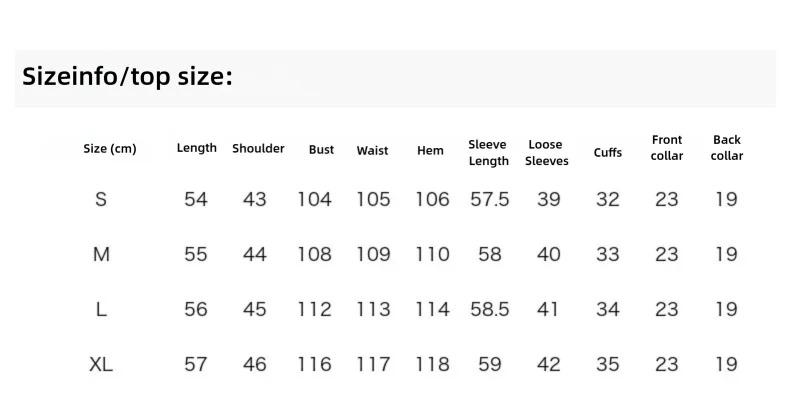The height and width of the screenshot is (414, 790).
Task: Select the 108 bust value for M
Action: point(314,254)
